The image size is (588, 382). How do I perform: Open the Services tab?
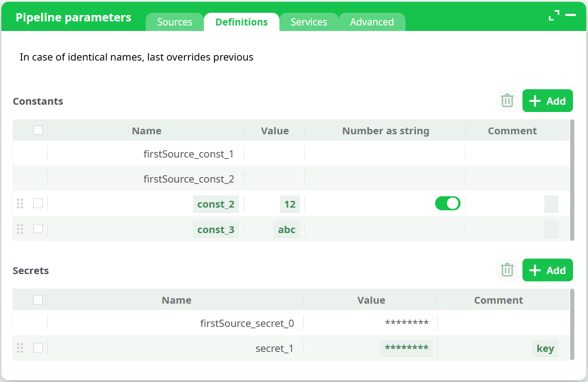[309, 21]
